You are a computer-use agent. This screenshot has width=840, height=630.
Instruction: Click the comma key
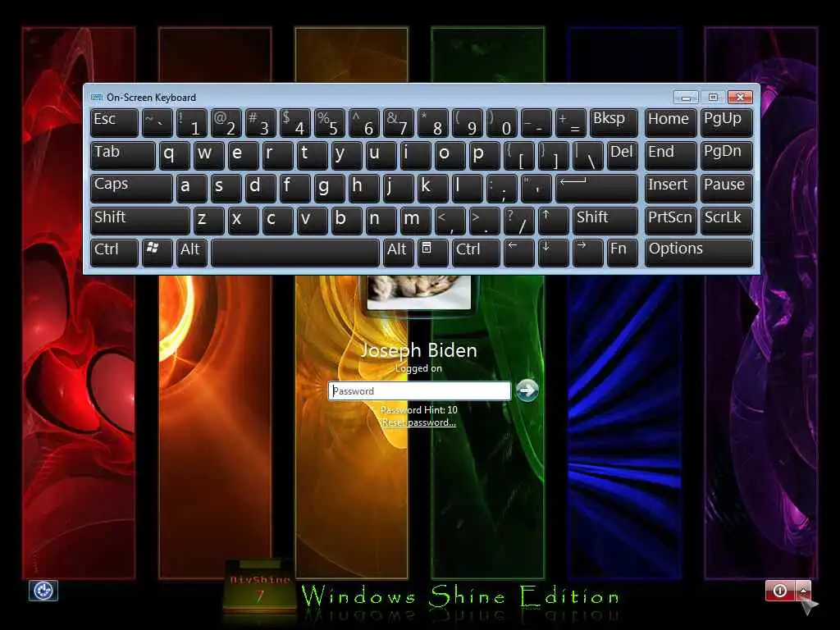(x=450, y=221)
